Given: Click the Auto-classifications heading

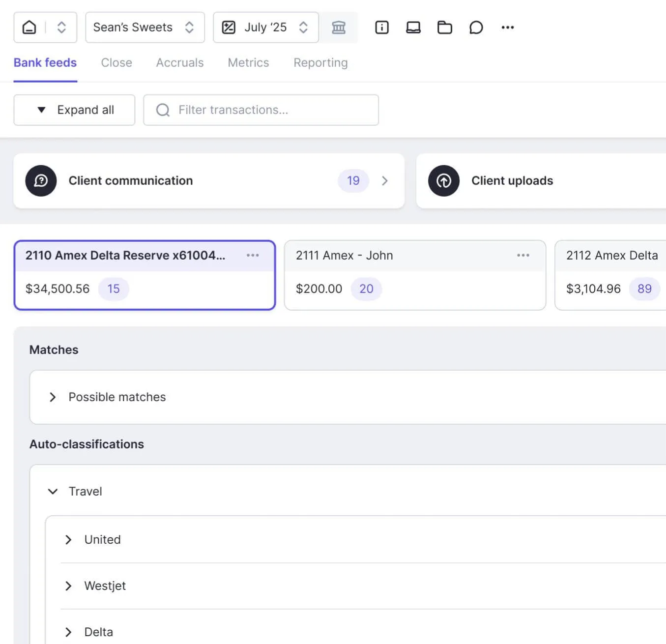Looking at the screenshot, I should point(87,444).
